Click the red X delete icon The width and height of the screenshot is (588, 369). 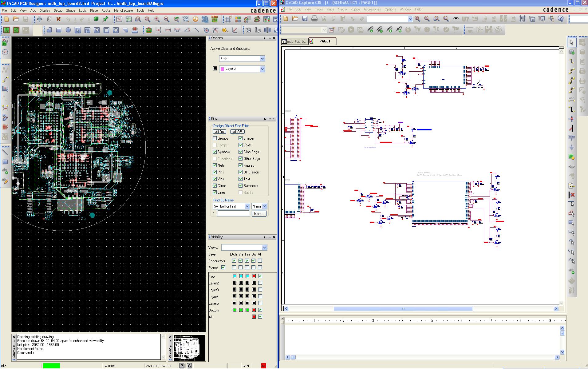(x=58, y=19)
